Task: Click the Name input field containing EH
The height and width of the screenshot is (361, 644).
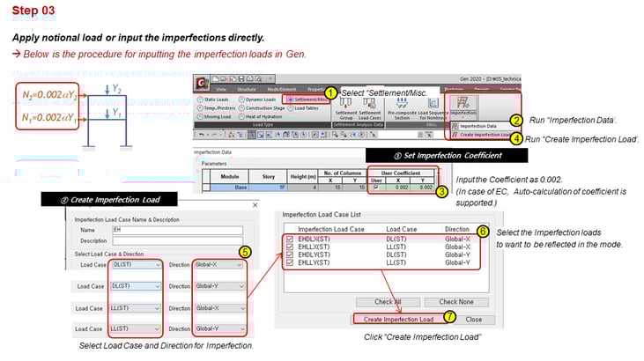Action: pos(177,230)
